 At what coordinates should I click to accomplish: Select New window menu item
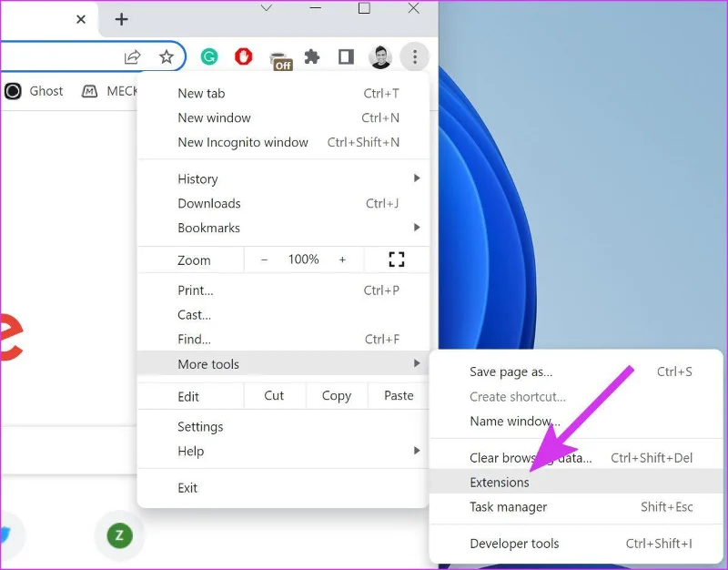pyautogui.click(x=283, y=117)
